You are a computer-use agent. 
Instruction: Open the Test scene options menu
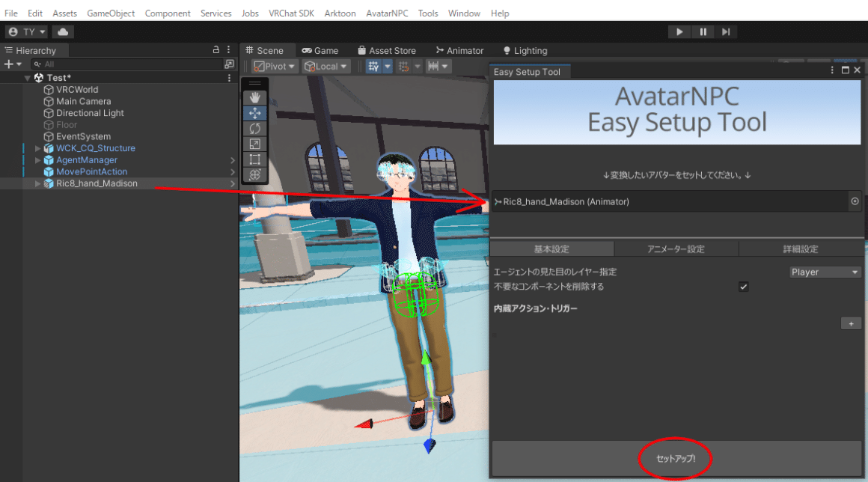coord(229,78)
